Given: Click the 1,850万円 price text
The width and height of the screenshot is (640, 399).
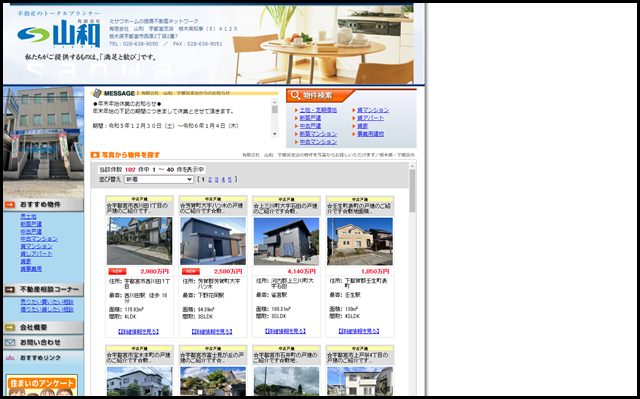Looking at the screenshot, I should (375, 271).
